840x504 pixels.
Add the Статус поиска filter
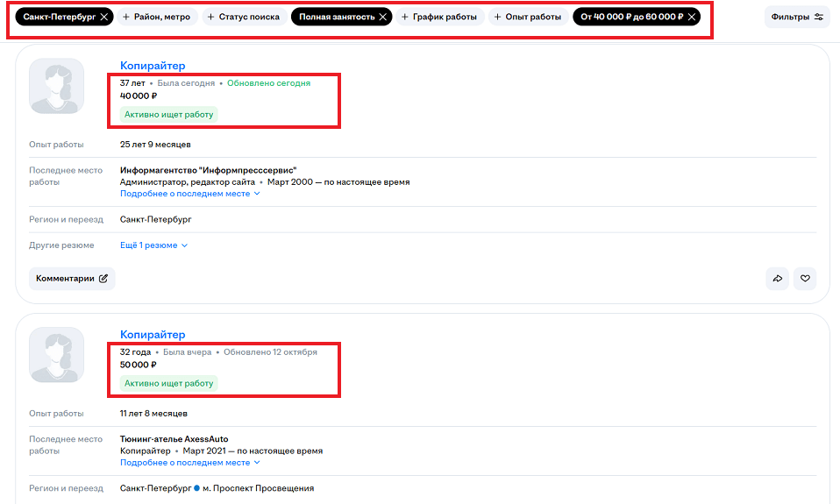(244, 17)
